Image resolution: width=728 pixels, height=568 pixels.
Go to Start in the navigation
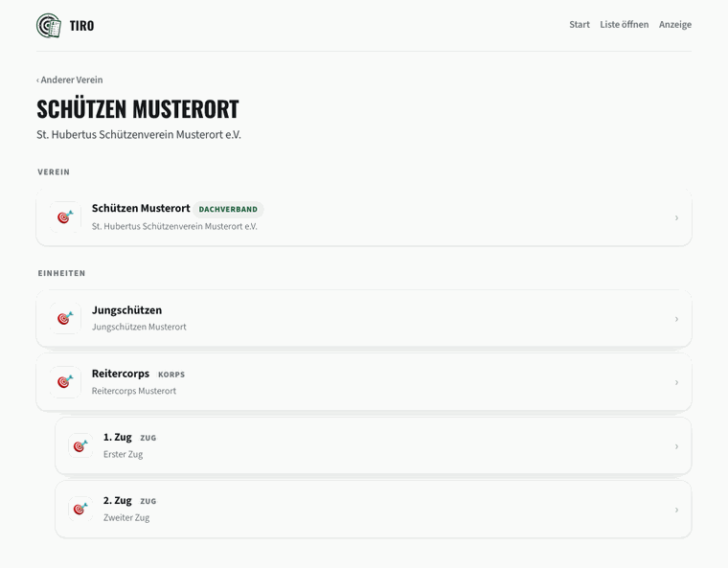pyautogui.click(x=580, y=25)
